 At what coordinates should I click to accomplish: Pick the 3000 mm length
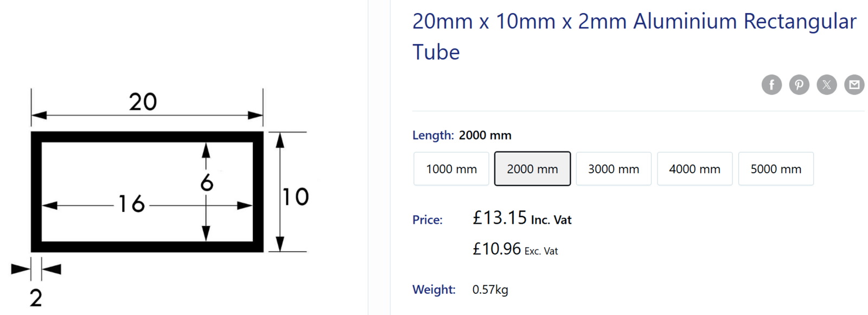pos(614,169)
